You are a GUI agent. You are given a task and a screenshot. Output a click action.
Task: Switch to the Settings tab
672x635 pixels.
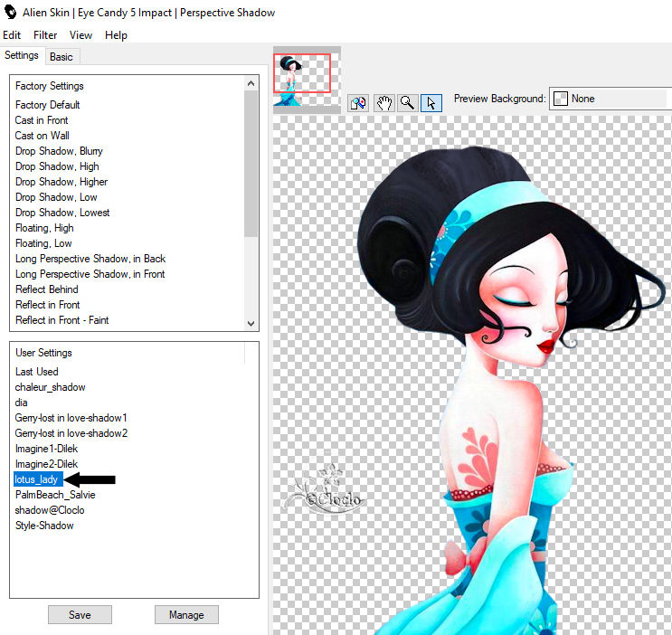[x=22, y=55]
